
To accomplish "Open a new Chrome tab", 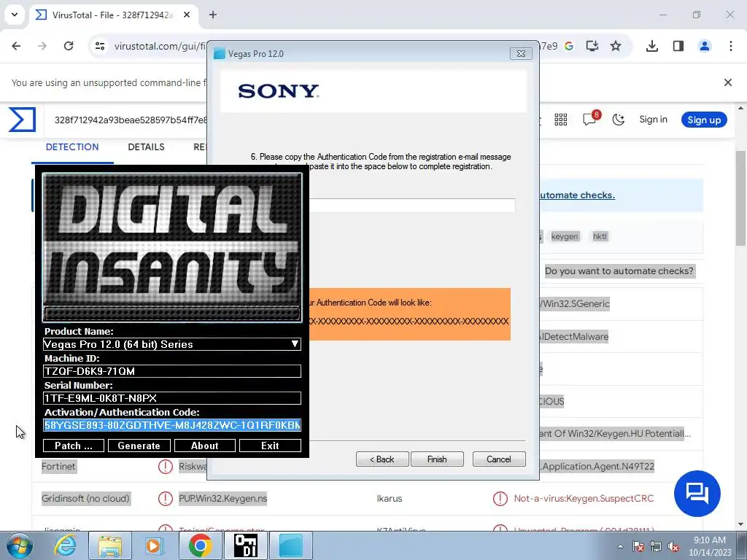I will [x=213, y=15].
